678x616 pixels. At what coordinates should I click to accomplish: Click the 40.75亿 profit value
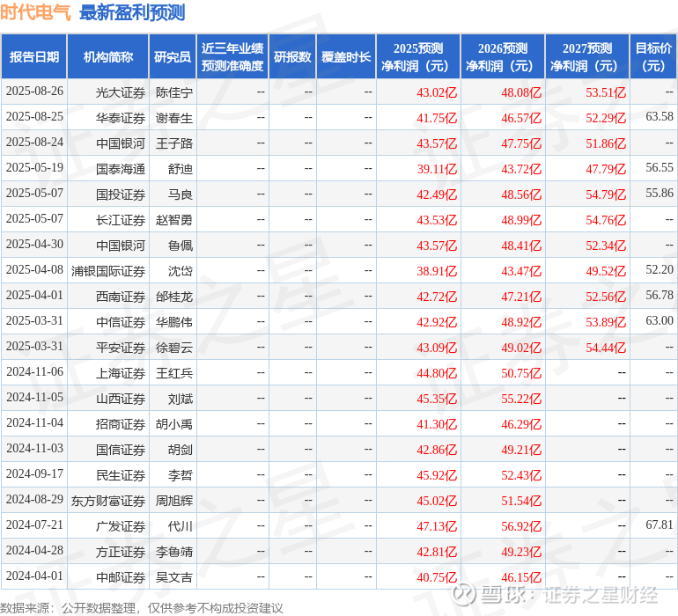tap(437, 577)
